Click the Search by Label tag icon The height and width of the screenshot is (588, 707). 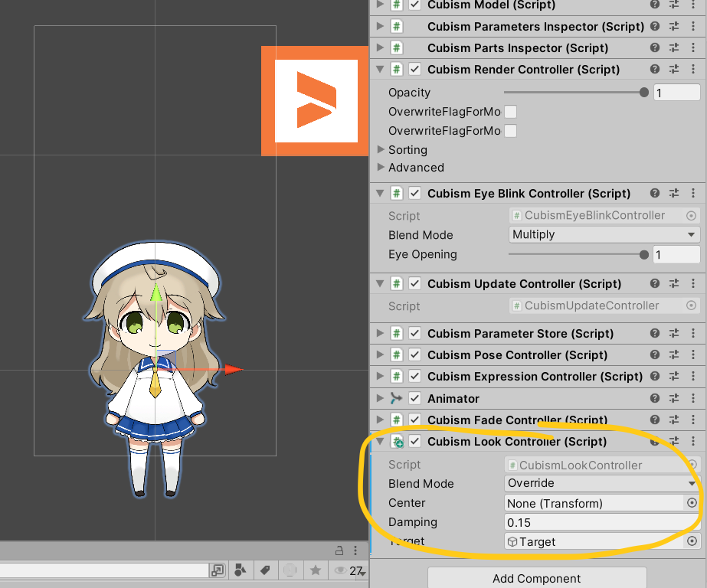tap(265, 570)
